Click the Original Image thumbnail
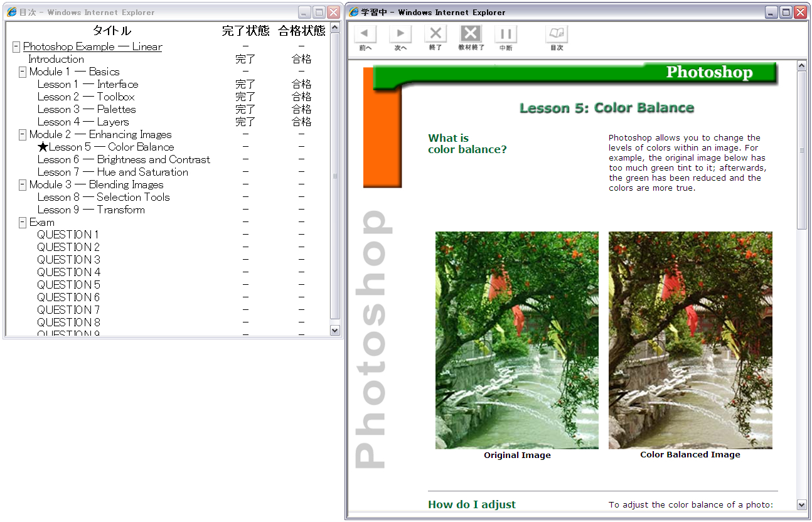Viewport: 812px width, 522px height. [516, 340]
